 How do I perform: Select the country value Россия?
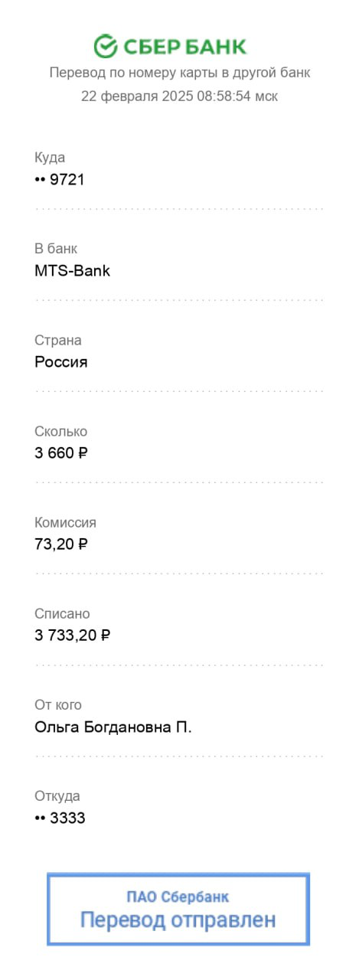(61, 362)
